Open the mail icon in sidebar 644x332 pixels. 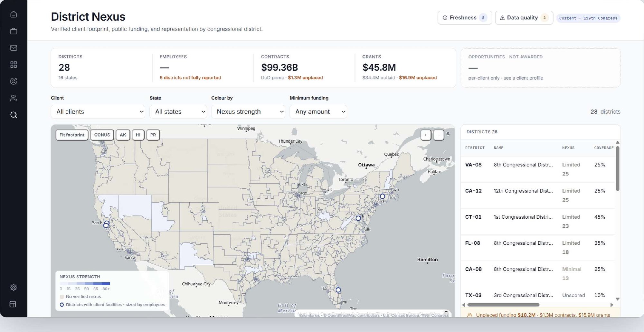(14, 48)
